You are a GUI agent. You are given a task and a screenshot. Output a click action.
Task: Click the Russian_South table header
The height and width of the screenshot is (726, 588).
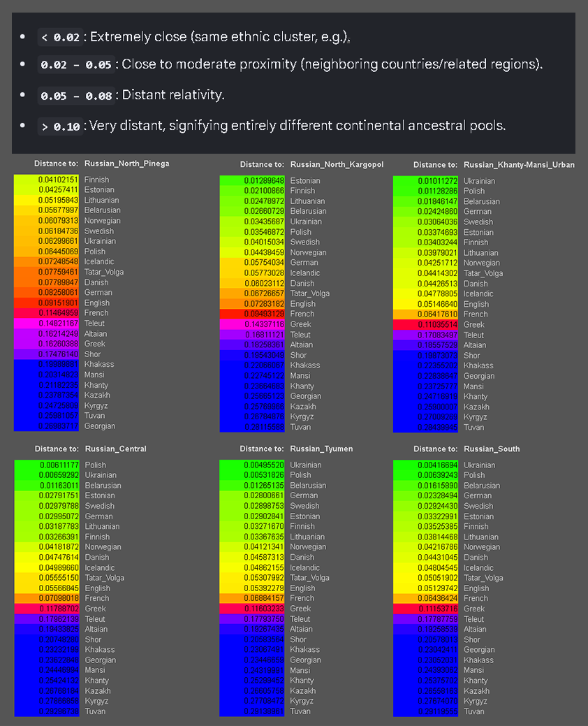pos(492,449)
